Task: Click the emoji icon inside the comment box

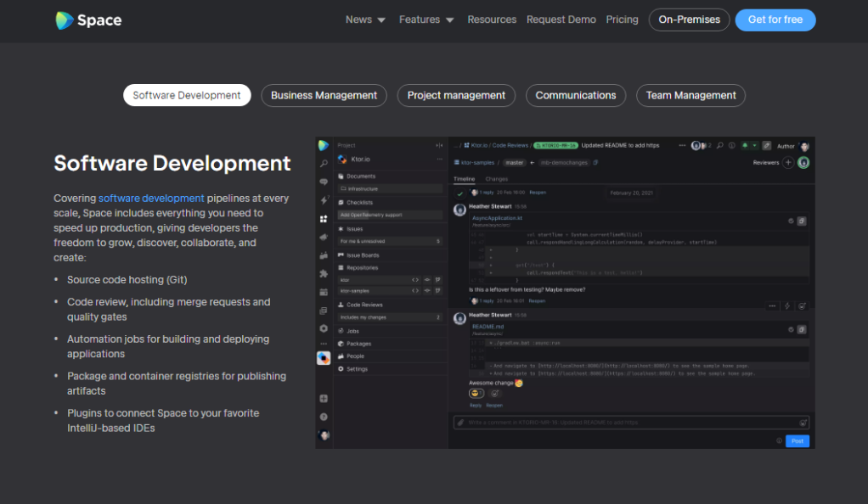Action: tap(803, 423)
